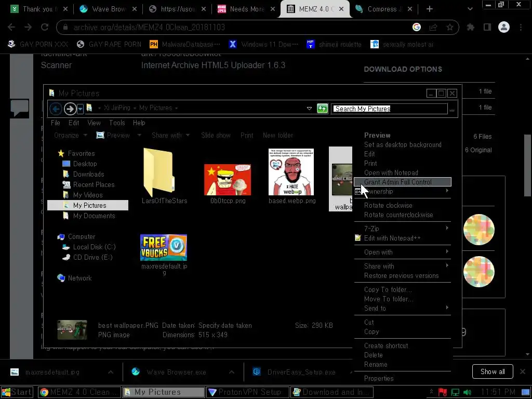The image size is (532, 399).
Task: Open the Chrome three-dot menu
Action: click(521, 27)
